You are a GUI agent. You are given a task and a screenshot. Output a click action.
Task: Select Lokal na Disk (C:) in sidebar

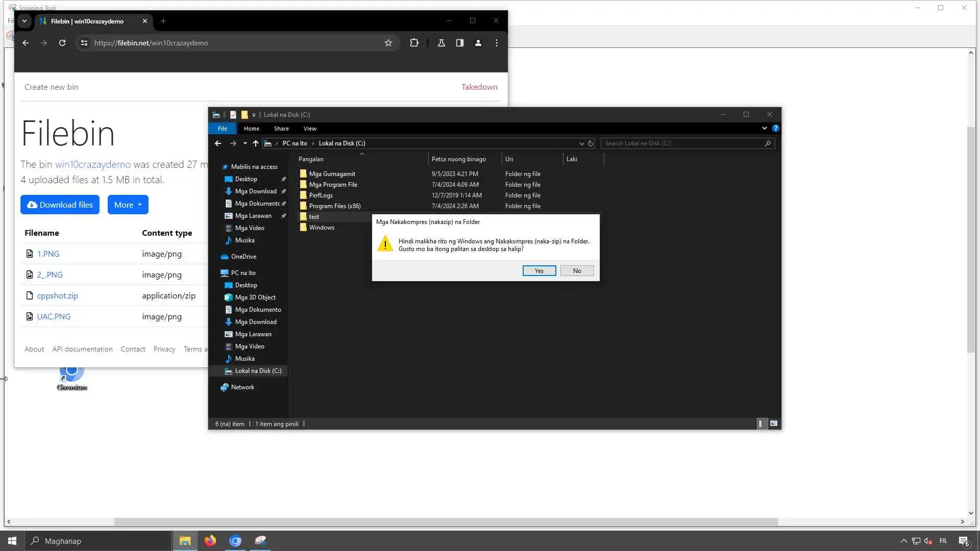click(x=258, y=371)
